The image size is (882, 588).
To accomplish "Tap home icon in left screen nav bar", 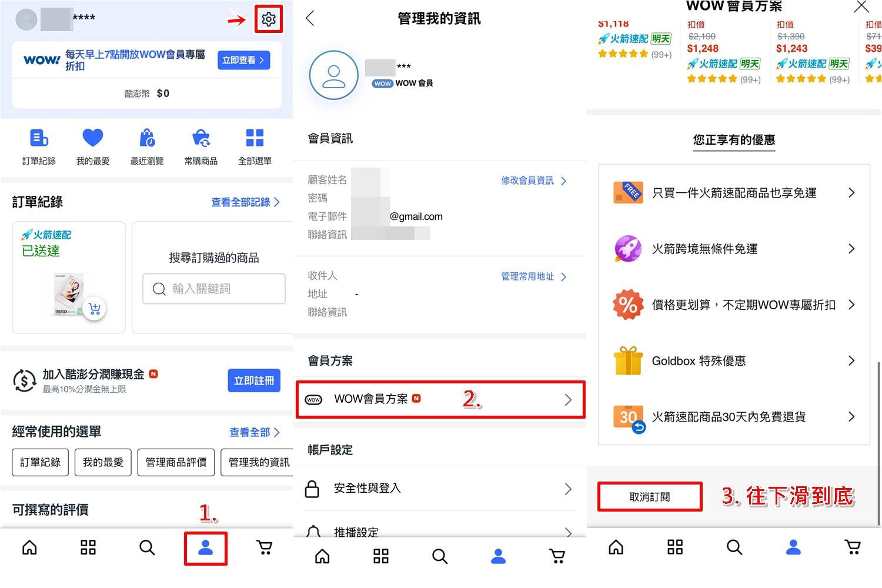I will 29,548.
